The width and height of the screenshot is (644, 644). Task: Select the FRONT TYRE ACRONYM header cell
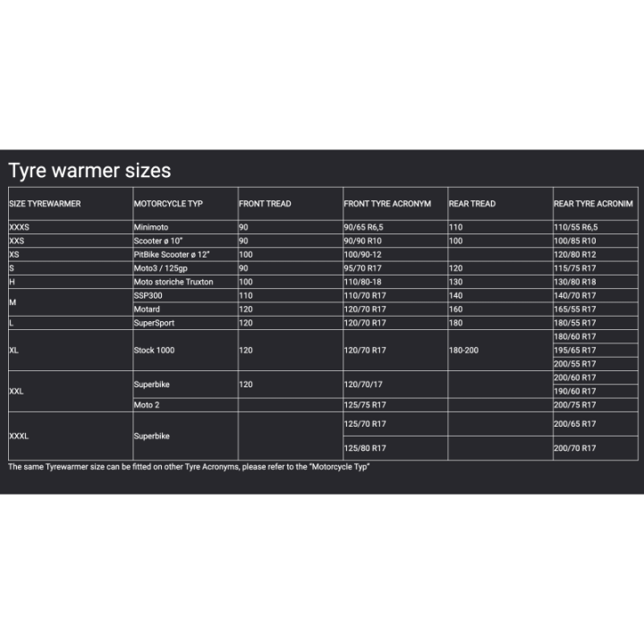(x=387, y=204)
